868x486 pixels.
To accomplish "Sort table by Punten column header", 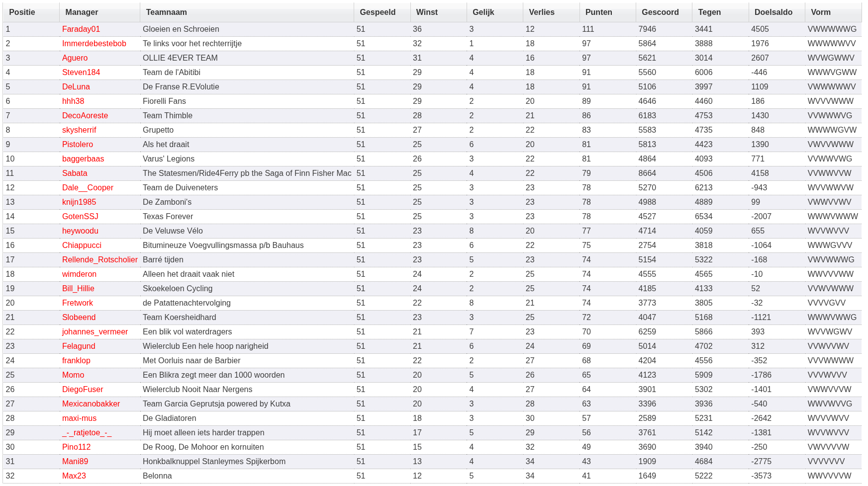I will tap(598, 12).
